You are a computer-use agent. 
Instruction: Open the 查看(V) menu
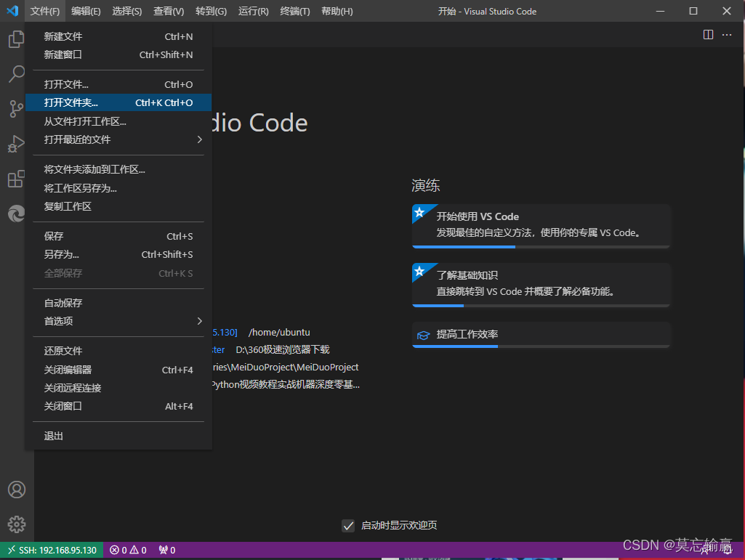(169, 11)
